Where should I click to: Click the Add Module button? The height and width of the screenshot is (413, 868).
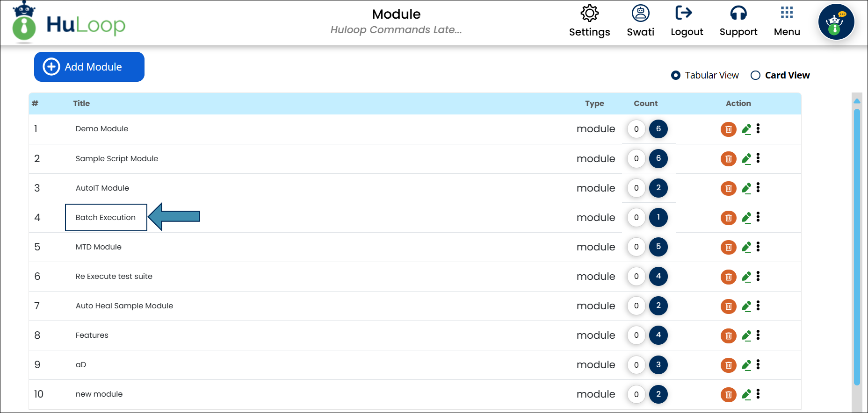89,67
